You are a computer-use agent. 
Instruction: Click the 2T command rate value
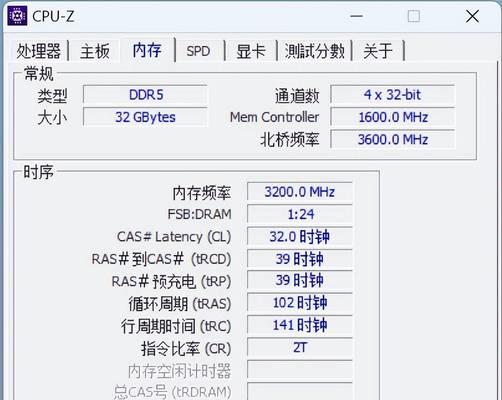pyautogui.click(x=300, y=347)
